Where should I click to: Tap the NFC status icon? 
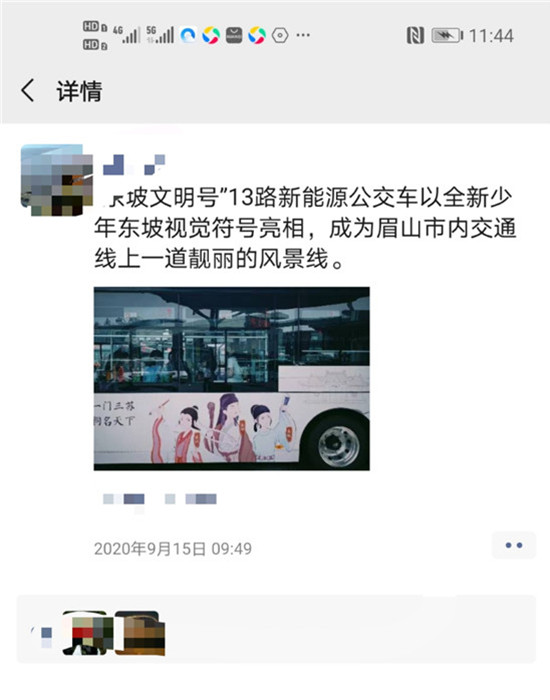415,35
